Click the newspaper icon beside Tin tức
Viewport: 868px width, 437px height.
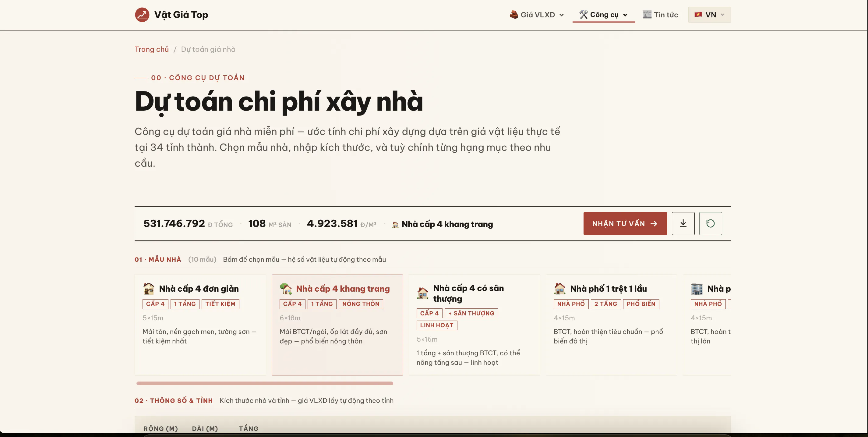point(647,15)
